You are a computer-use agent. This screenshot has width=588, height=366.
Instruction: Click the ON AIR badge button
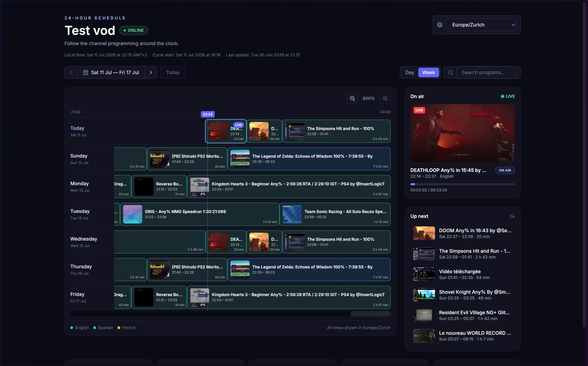505,170
